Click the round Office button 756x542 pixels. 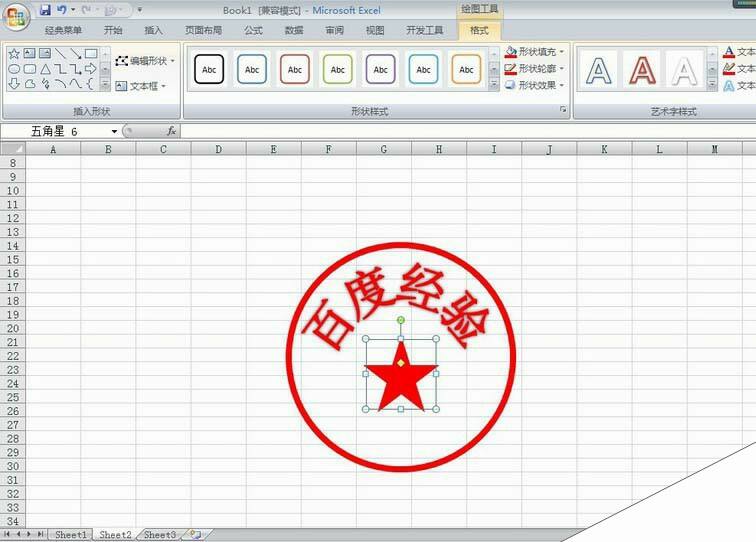(x=16, y=17)
